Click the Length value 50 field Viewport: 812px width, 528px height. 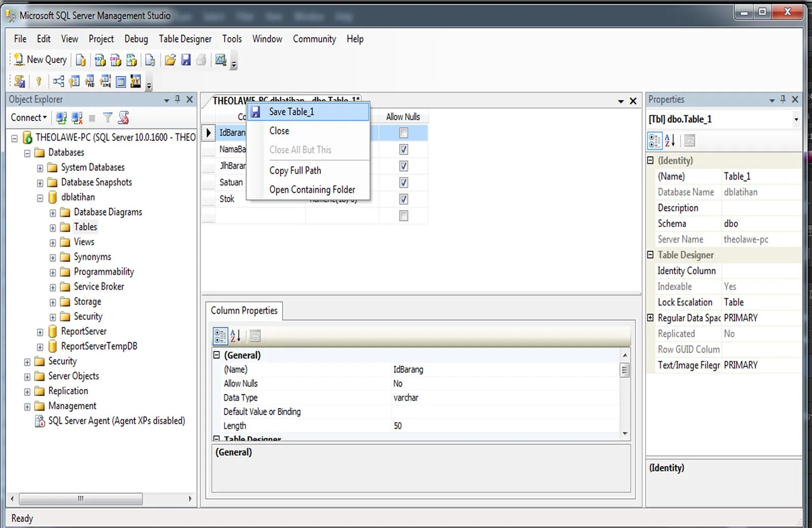click(x=505, y=426)
